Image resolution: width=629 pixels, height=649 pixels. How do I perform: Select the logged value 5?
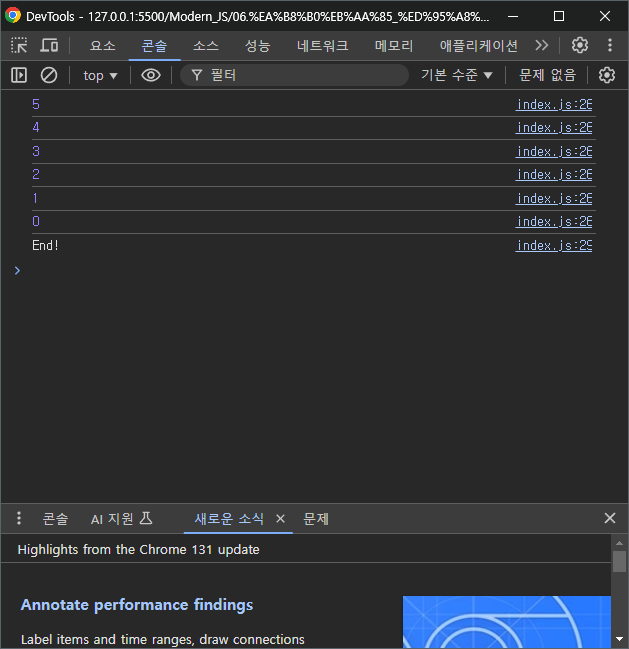36,104
